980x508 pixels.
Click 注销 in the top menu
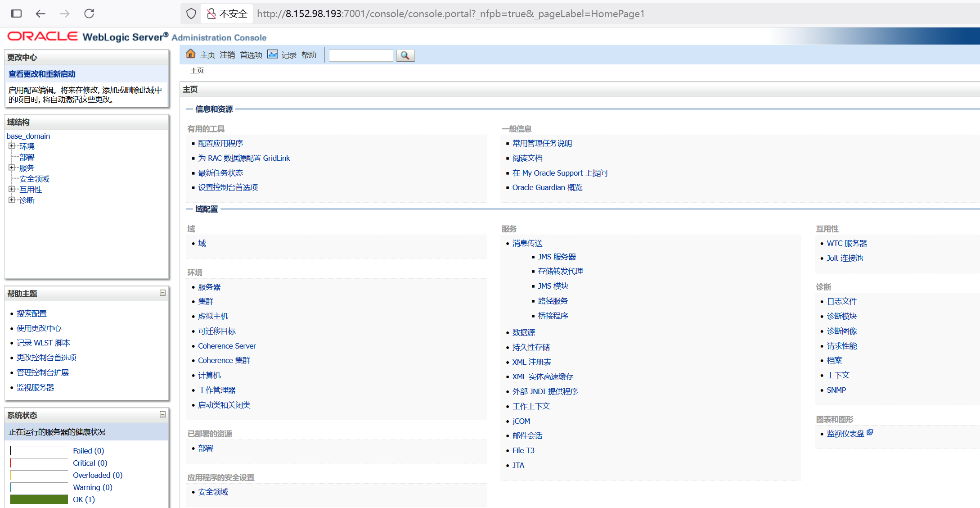click(x=227, y=55)
